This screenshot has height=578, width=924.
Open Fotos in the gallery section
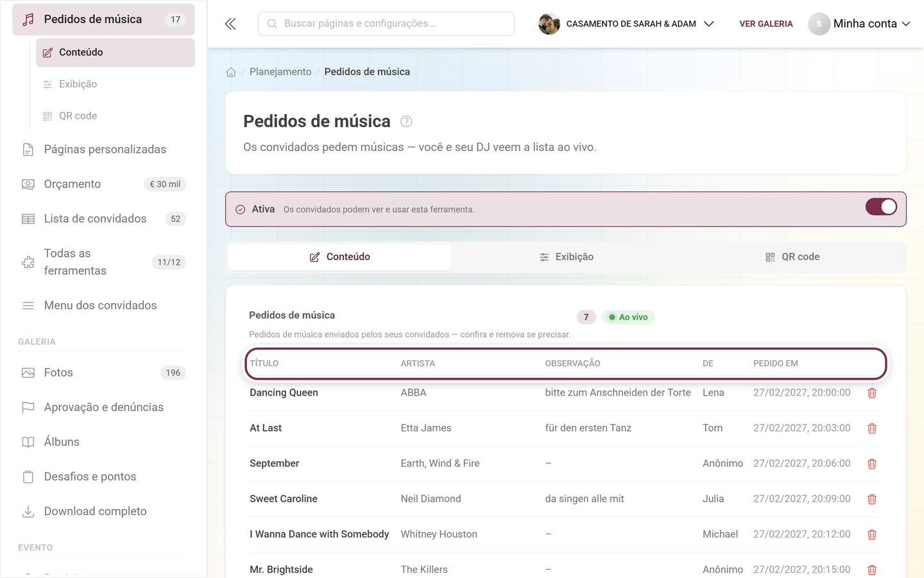(103, 372)
